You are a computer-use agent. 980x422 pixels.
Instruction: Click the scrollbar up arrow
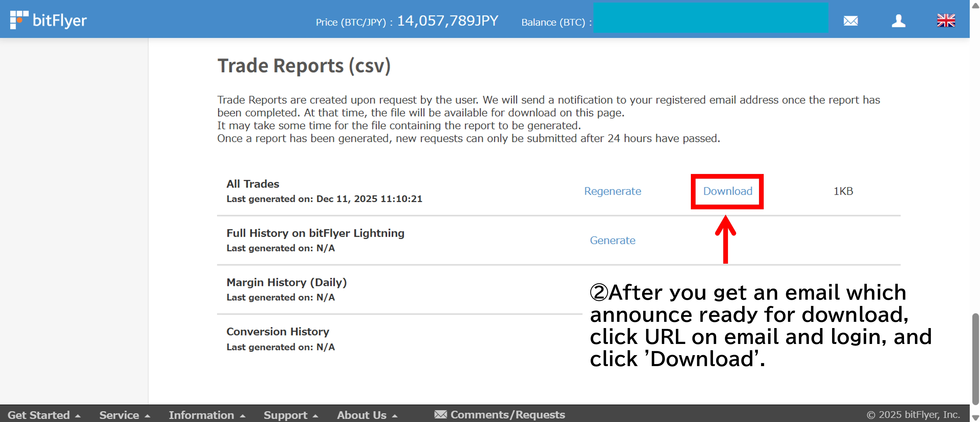pos(975,5)
